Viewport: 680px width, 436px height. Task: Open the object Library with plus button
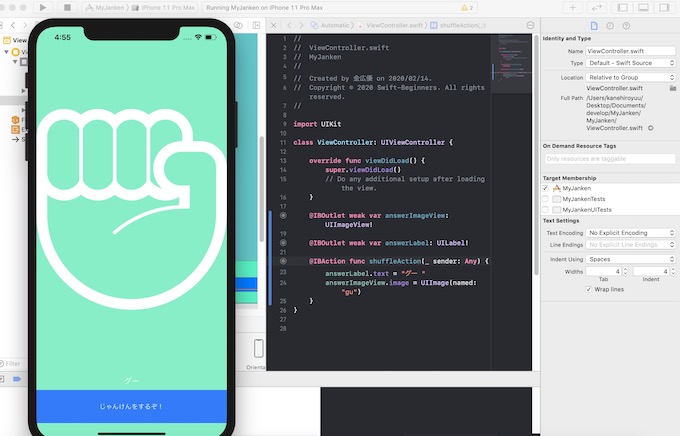click(x=572, y=7)
